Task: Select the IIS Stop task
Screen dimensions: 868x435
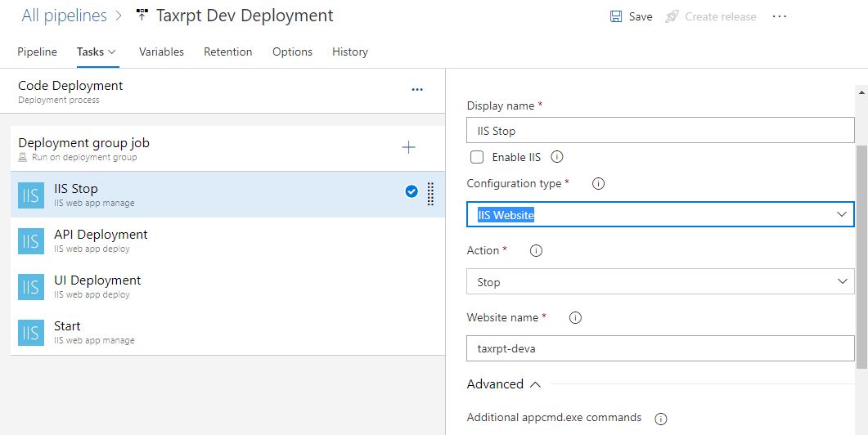Action: 227,195
